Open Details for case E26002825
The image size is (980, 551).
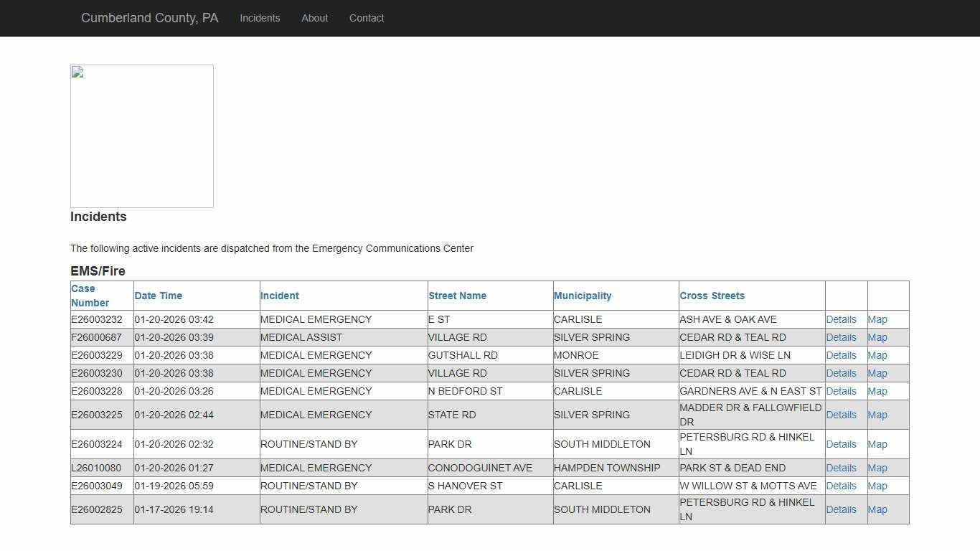[x=841, y=509]
